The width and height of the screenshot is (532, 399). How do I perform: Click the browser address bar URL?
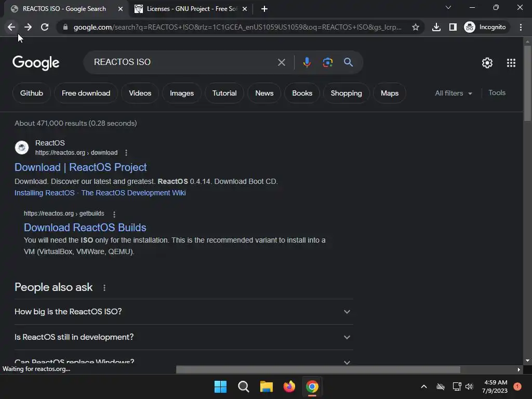coord(237,27)
